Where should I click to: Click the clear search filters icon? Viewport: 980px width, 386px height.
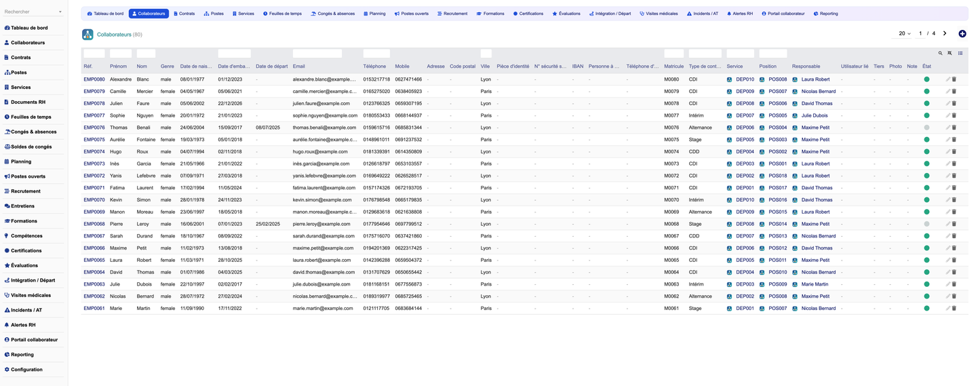click(x=949, y=53)
